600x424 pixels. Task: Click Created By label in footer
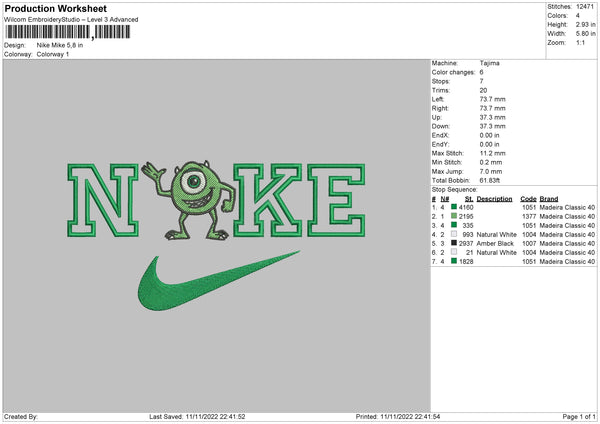pos(21,416)
